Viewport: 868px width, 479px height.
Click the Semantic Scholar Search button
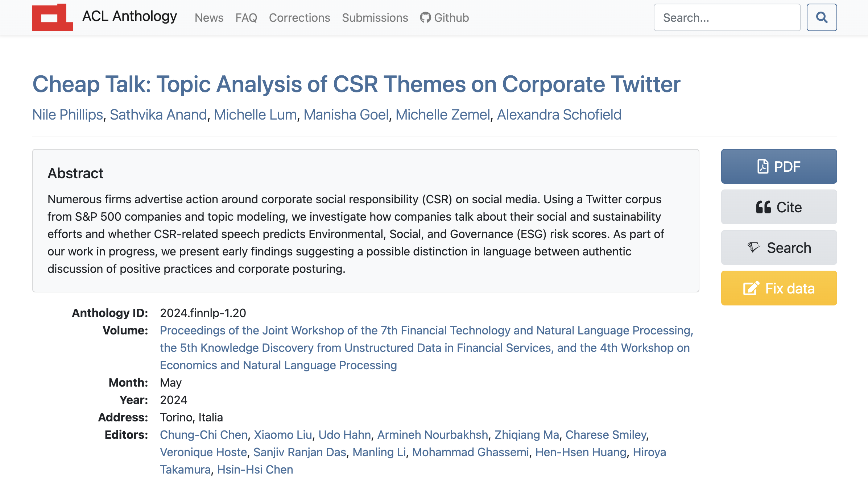tap(778, 247)
